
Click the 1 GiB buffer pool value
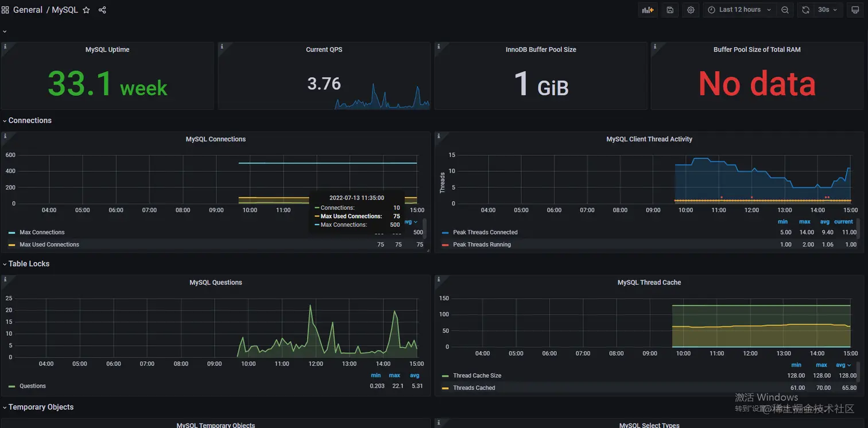coord(541,84)
